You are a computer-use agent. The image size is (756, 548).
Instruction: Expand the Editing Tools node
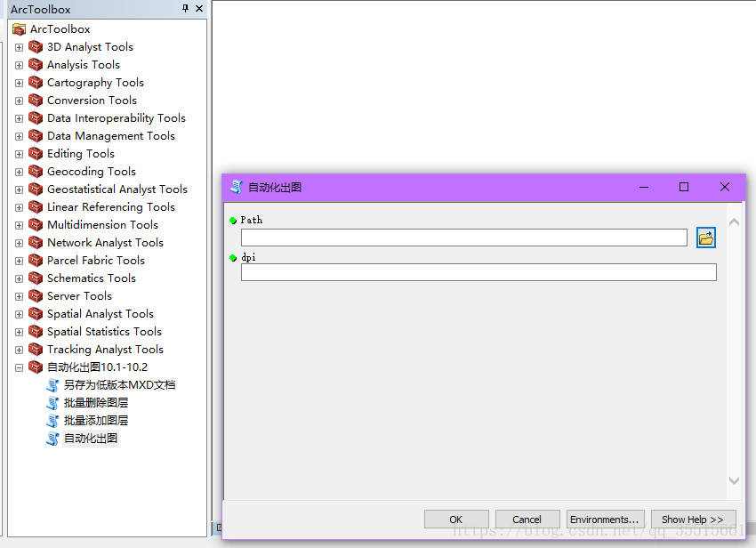tap(19, 155)
